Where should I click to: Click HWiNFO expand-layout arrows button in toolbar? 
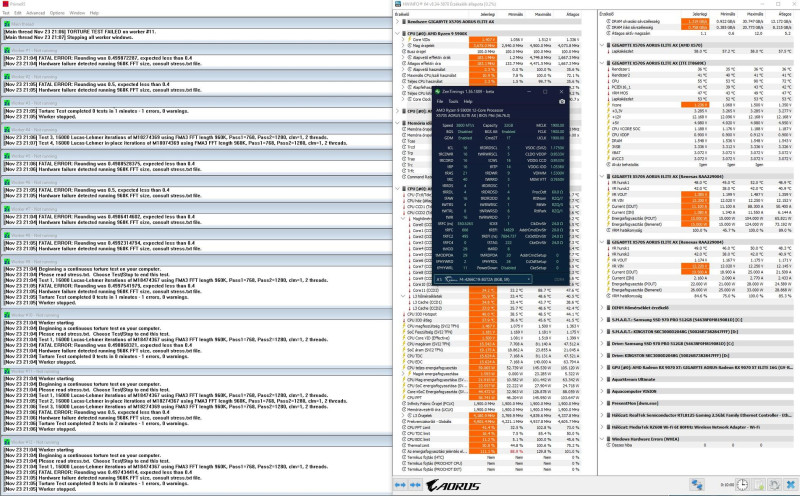tap(401, 485)
